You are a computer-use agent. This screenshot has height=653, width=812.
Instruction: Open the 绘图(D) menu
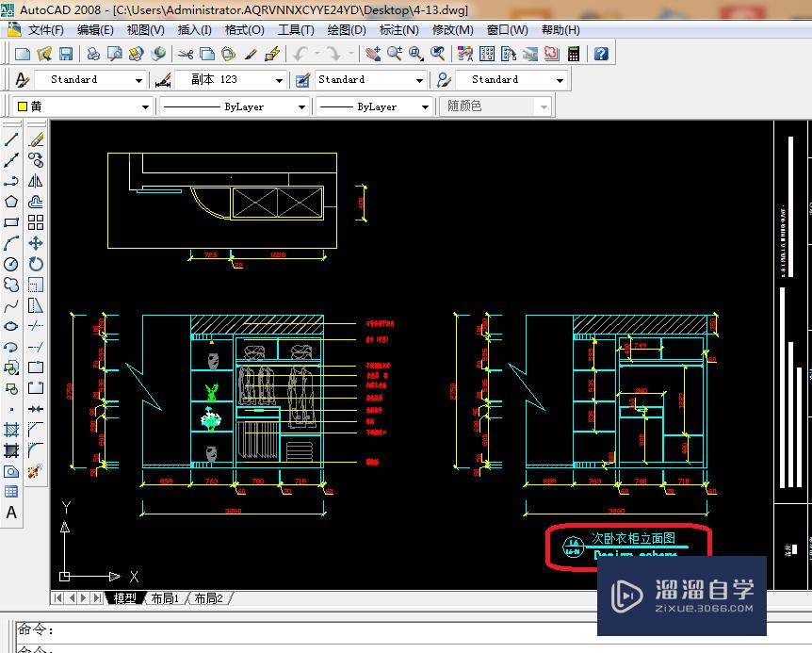(347, 30)
